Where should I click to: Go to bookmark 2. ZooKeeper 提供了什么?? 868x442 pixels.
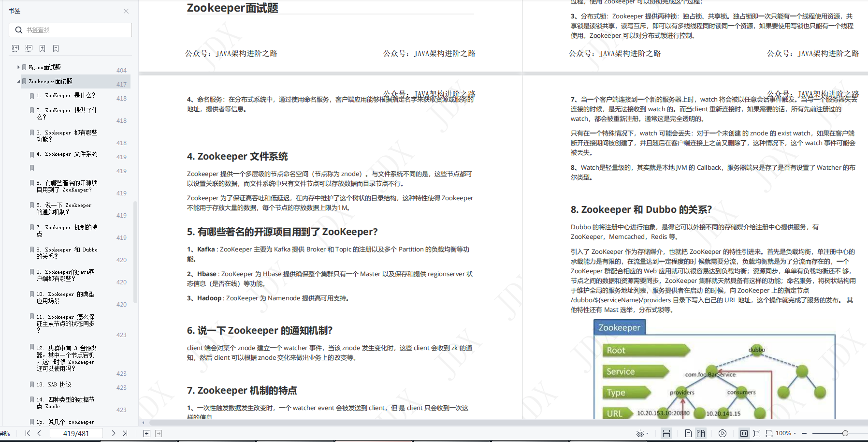67,114
